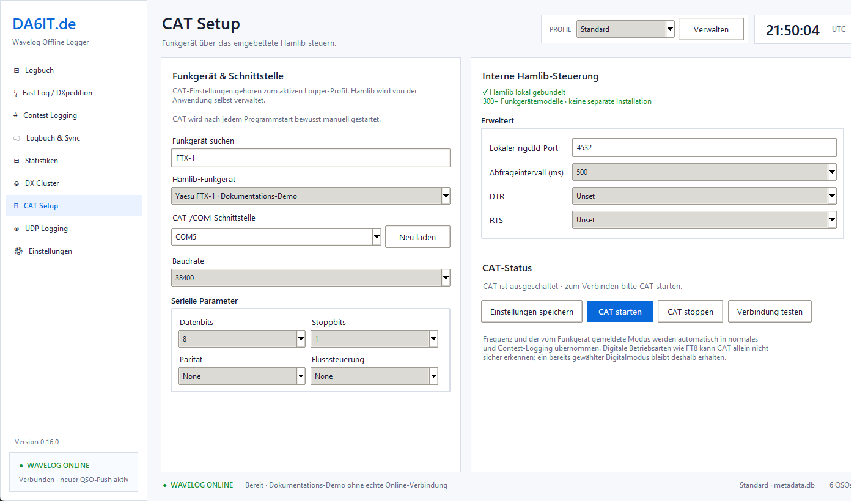
Task: Click the Logbuch & Sync cloud icon
Action: (x=17, y=138)
